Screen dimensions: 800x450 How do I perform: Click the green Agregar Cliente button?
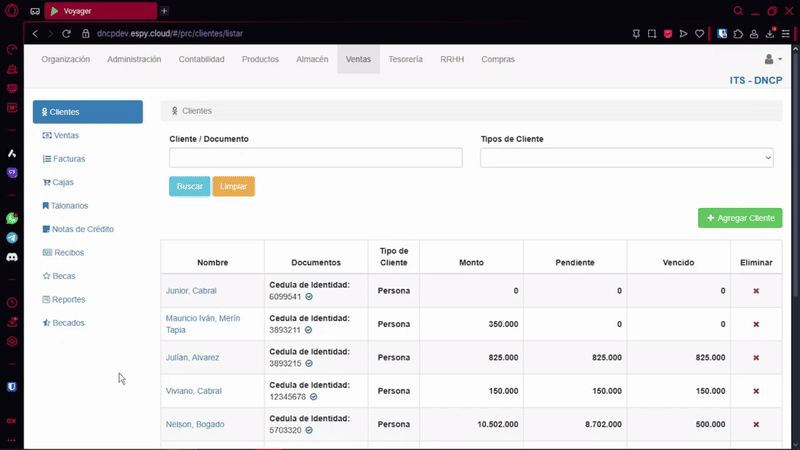[740, 218]
